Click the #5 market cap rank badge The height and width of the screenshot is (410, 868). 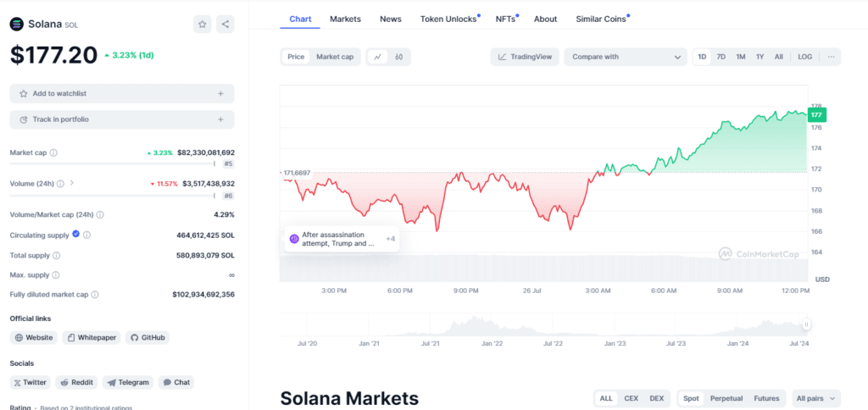[x=227, y=163]
